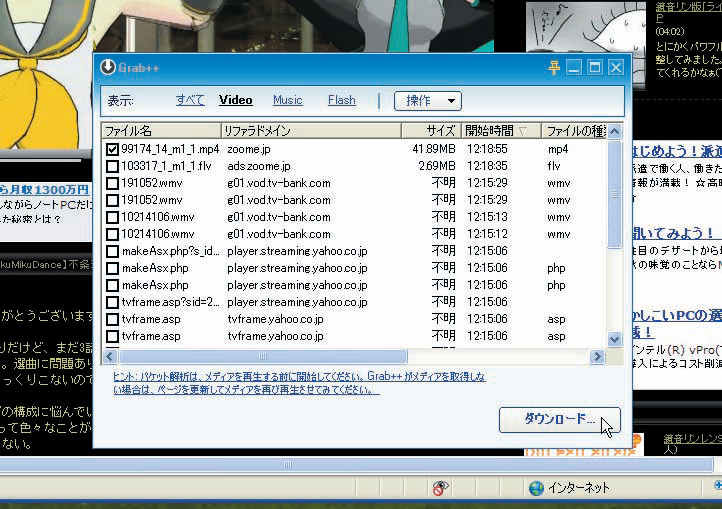722x509 pixels.
Task: Minimize the Grab++ window
Action: coord(574,68)
